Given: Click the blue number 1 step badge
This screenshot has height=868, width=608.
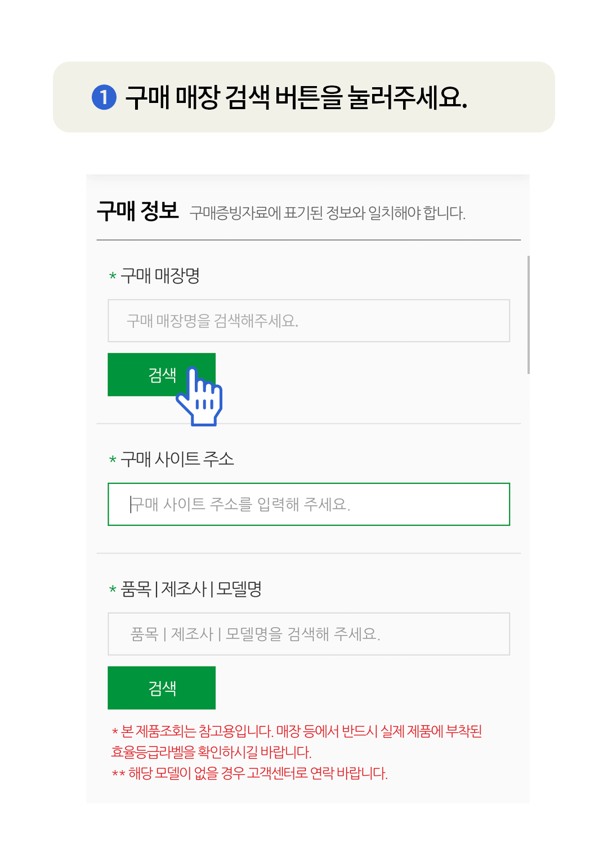Looking at the screenshot, I should (104, 97).
